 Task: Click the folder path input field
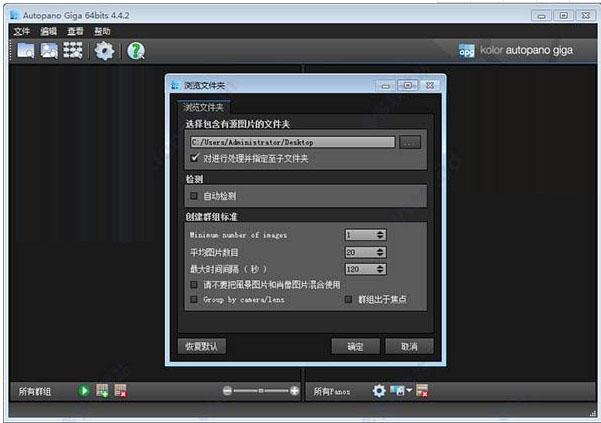(292, 142)
